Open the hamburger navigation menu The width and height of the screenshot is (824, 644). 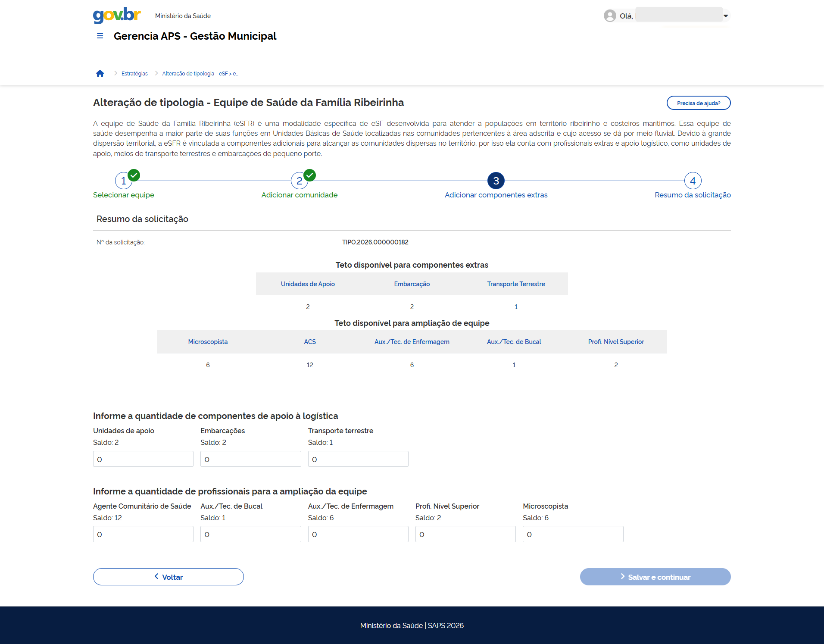pos(100,36)
